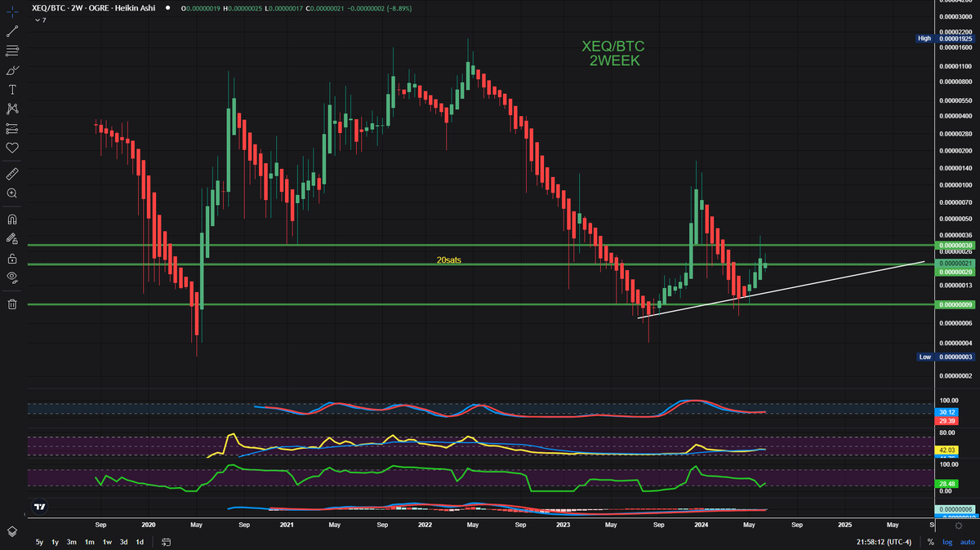Open the heart favorites icons tool
This screenshot has height=550, width=980.
tap(11, 148)
